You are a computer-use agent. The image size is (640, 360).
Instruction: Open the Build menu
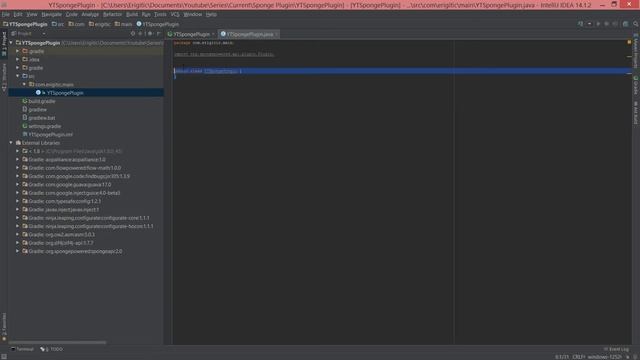(x=132, y=14)
